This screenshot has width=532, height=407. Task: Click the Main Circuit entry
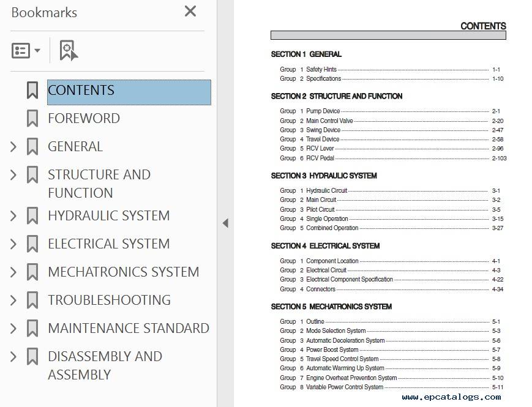390,200
